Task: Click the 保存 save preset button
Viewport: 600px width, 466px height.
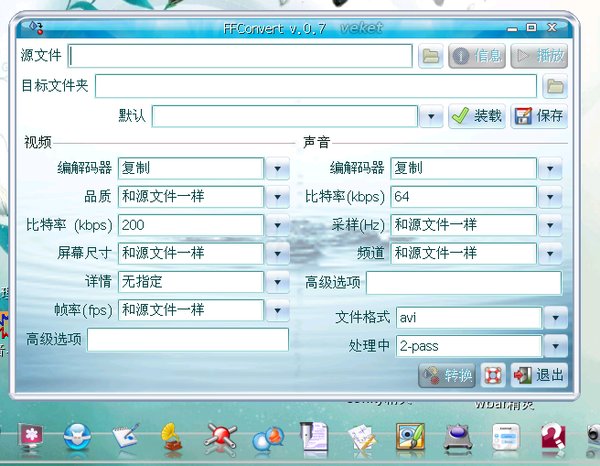Action: tap(539, 116)
